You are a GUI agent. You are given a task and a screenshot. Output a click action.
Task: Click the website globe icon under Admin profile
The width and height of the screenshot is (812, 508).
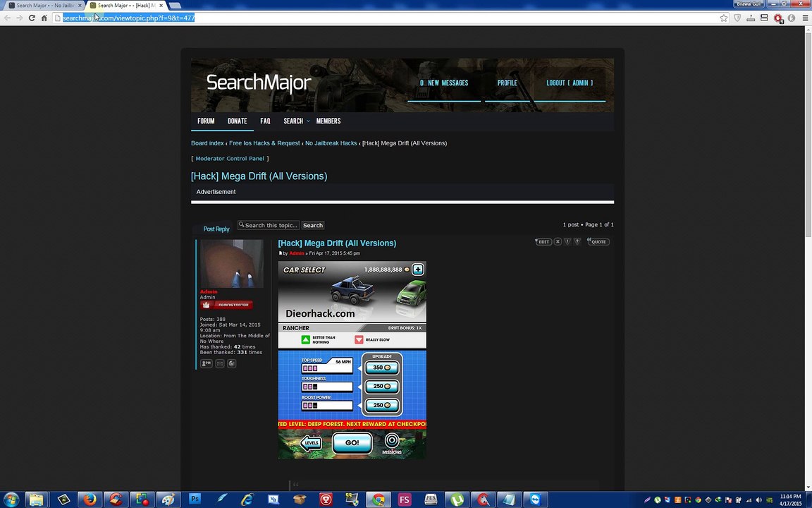(231, 364)
